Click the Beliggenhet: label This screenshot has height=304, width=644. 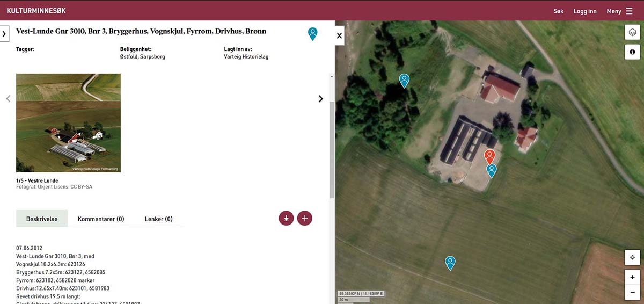(x=136, y=49)
